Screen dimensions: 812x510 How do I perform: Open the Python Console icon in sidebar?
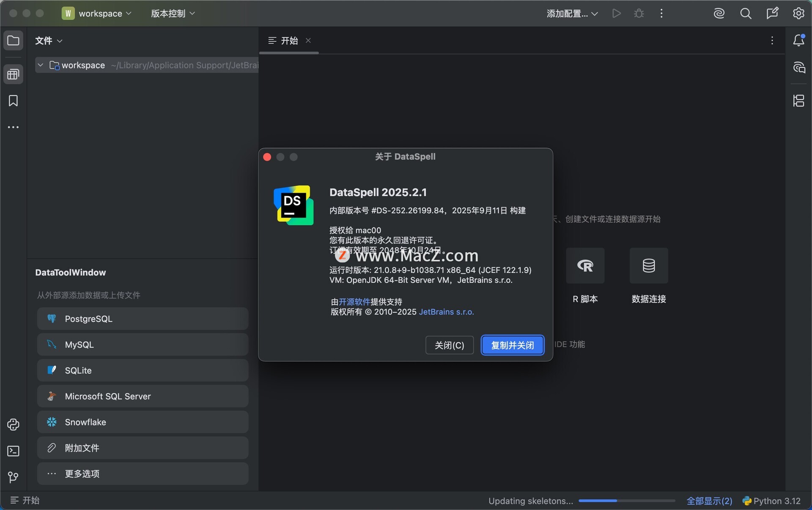pyautogui.click(x=13, y=425)
